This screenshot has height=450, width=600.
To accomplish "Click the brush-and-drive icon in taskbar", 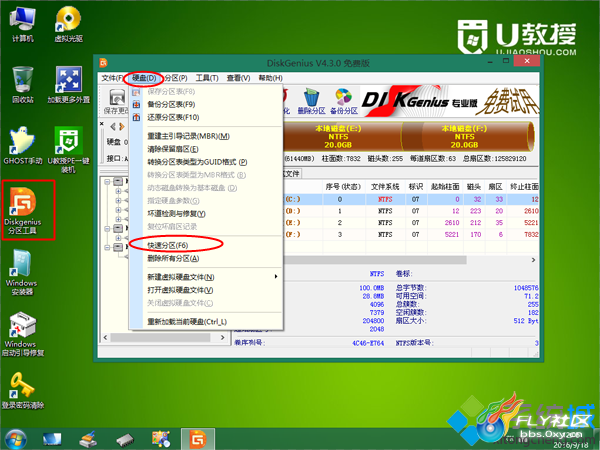I will [x=88, y=439].
